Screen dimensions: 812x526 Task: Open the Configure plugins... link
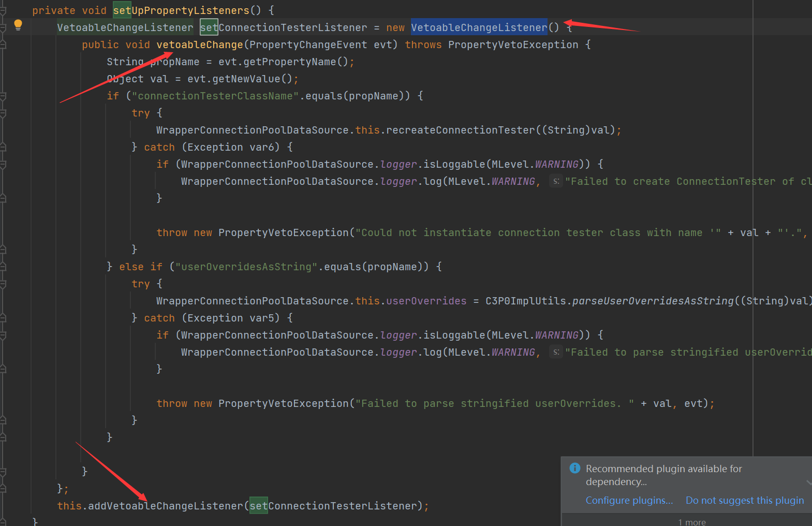[x=629, y=500]
